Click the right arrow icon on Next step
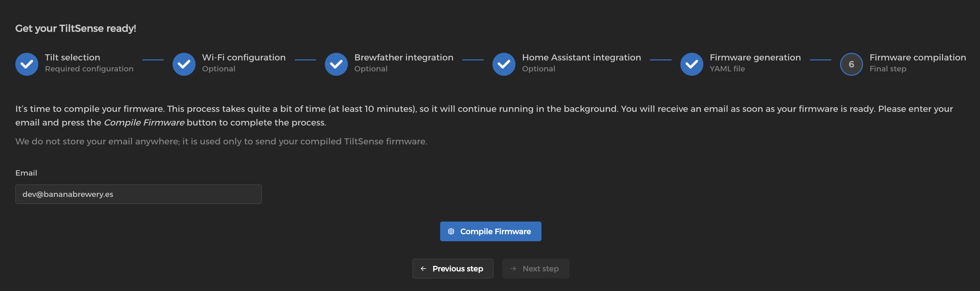This screenshot has width=980, height=291. click(513, 269)
